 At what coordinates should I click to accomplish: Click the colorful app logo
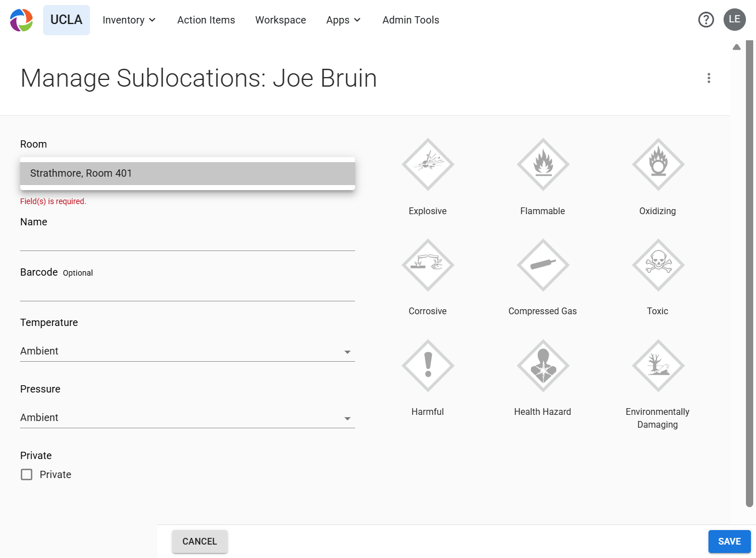(21, 20)
